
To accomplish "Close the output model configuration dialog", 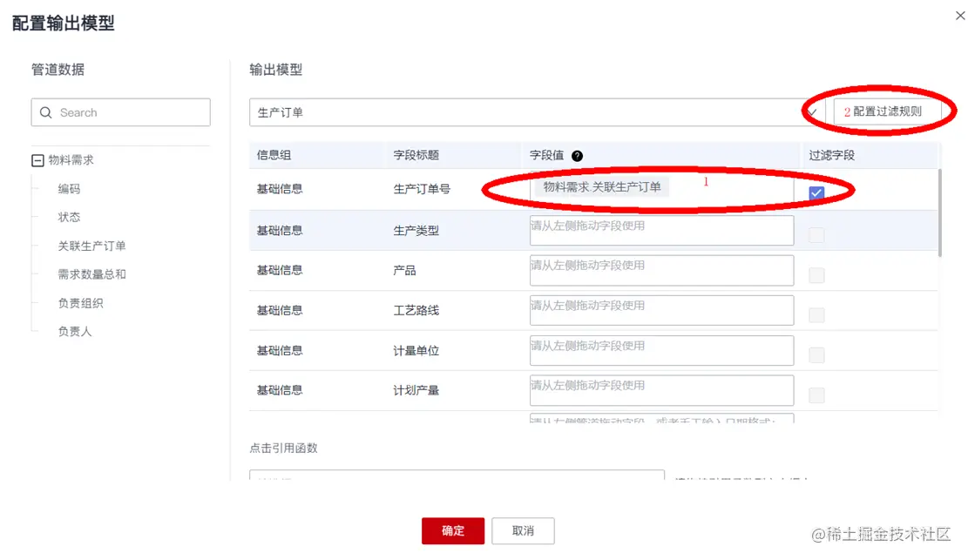I will tap(960, 16).
